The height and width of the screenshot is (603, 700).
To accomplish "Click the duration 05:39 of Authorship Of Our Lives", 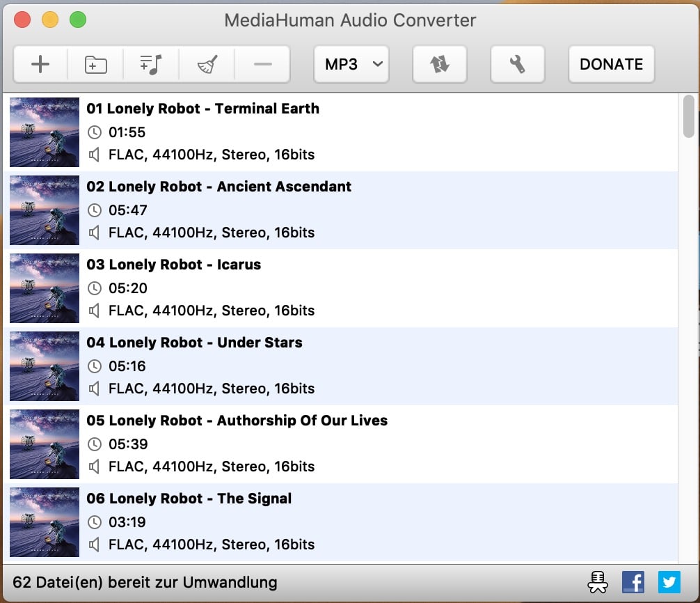I will (128, 444).
